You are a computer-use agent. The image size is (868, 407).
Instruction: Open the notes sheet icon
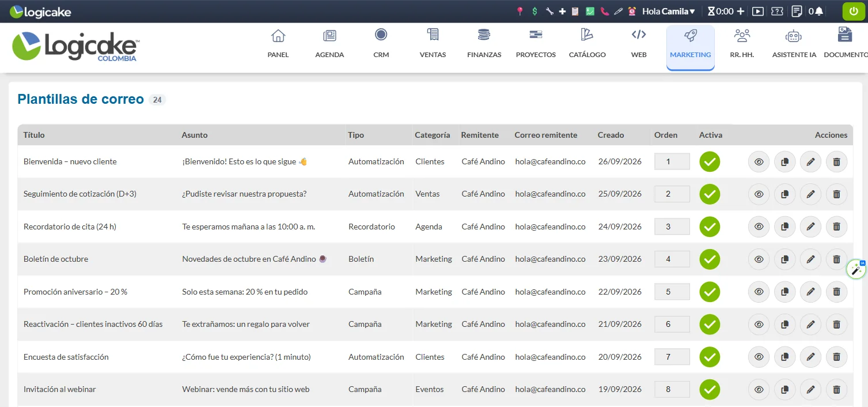(x=797, y=11)
